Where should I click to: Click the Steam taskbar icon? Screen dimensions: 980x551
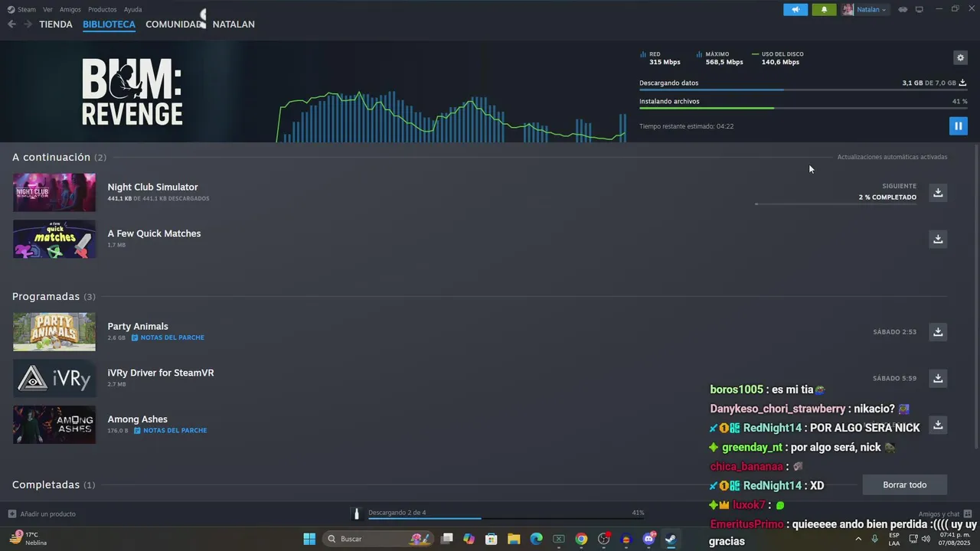(x=671, y=539)
